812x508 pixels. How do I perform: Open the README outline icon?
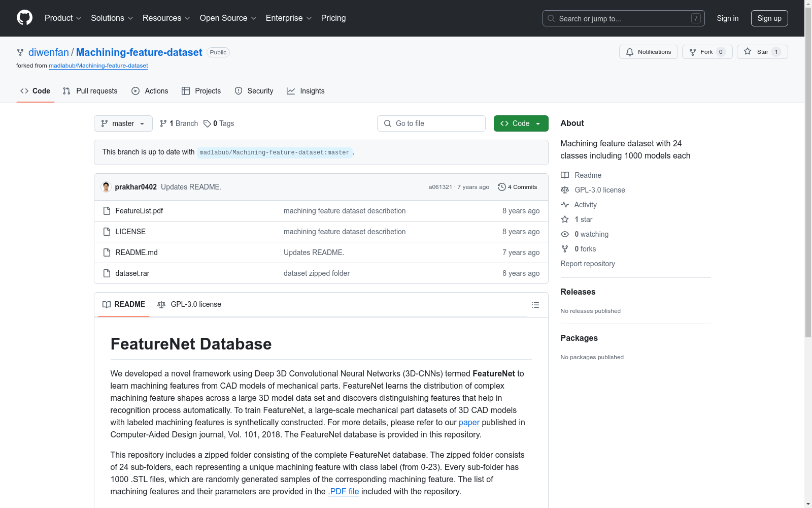click(535, 305)
